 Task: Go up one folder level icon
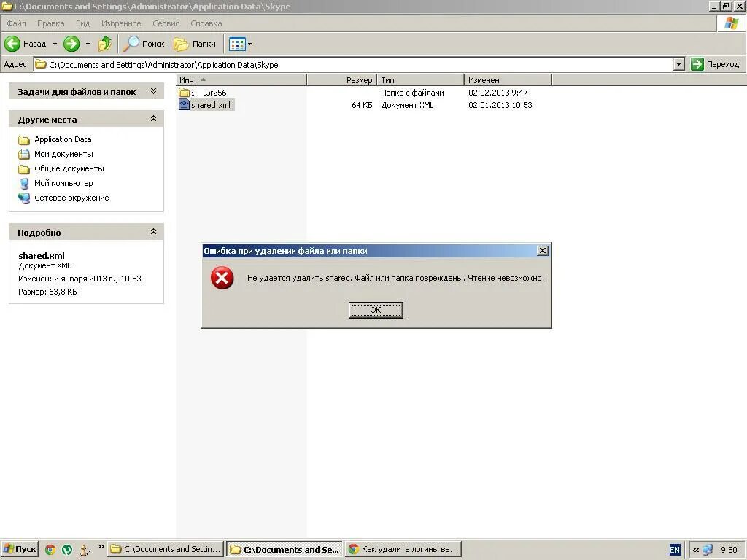tap(105, 44)
